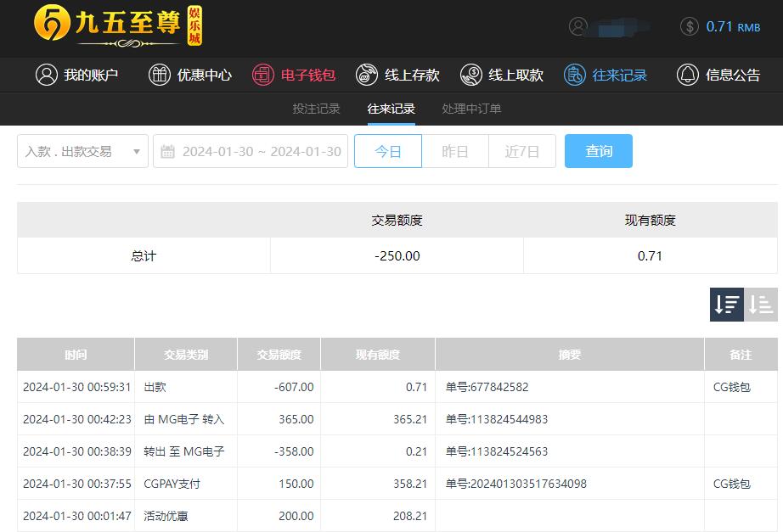Open the date range picker field
This screenshot has height=532, width=783.
click(x=261, y=151)
